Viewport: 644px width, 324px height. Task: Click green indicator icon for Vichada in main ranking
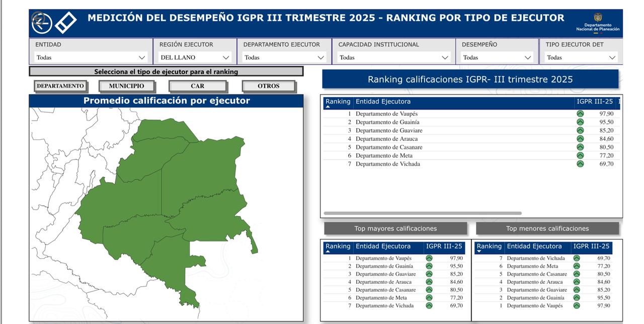pos(580,164)
